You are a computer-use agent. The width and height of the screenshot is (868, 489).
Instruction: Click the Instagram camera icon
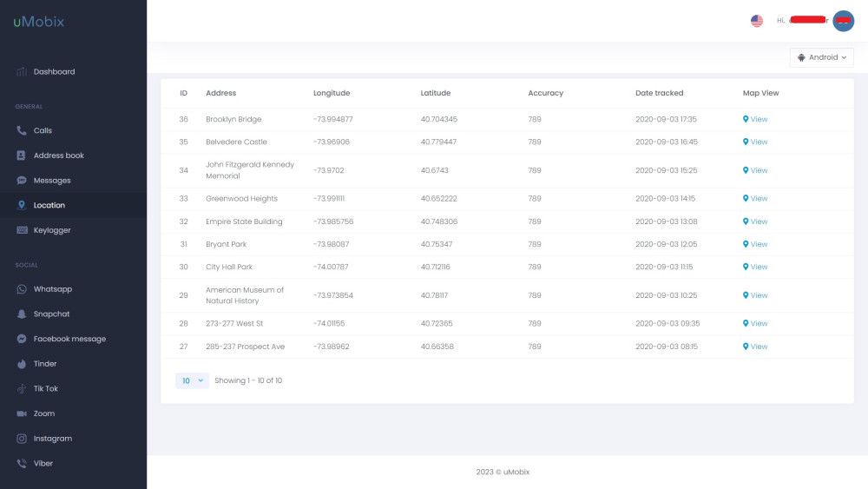22,439
